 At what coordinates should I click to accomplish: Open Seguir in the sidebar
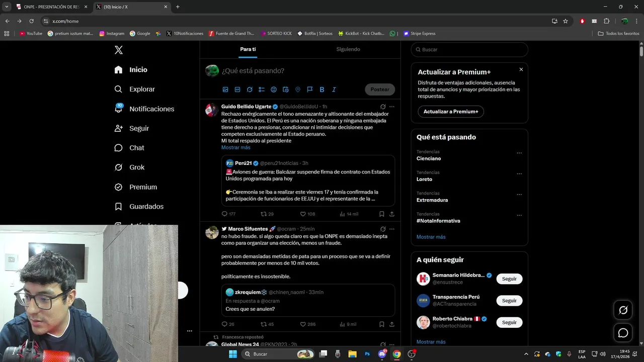tap(132, 128)
